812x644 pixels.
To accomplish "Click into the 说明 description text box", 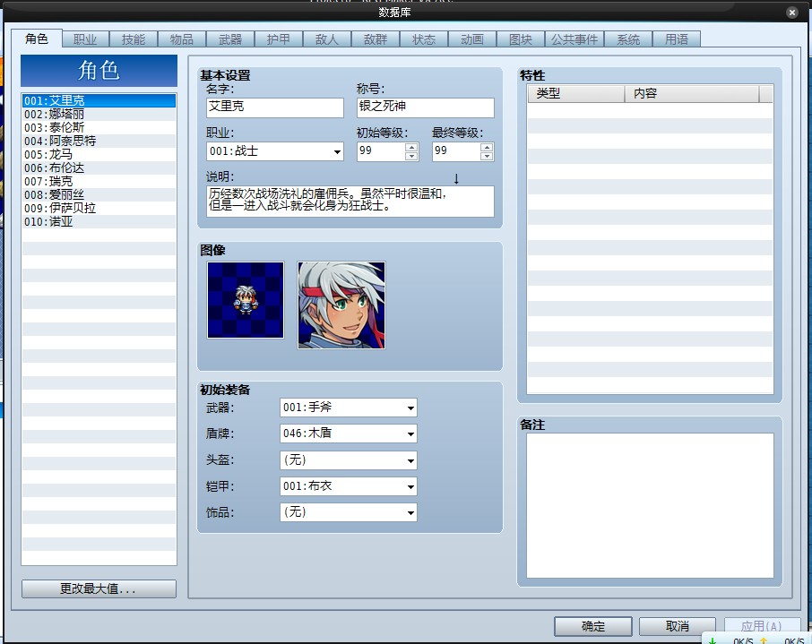I will click(x=350, y=202).
